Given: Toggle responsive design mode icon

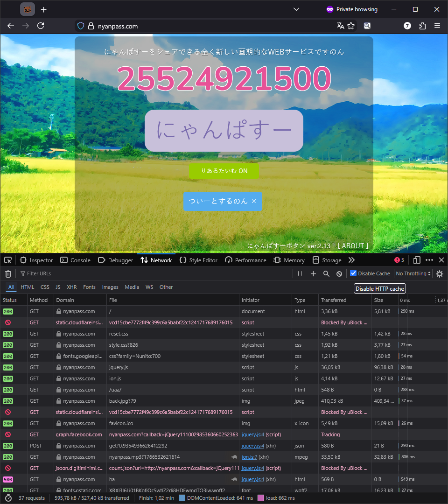Looking at the screenshot, I should click(417, 260).
